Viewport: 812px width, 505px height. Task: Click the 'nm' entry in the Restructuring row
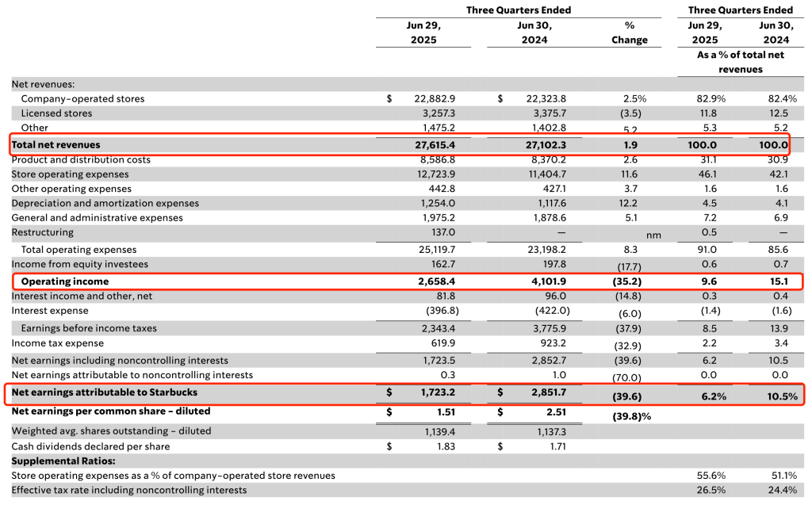pos(653,235)
